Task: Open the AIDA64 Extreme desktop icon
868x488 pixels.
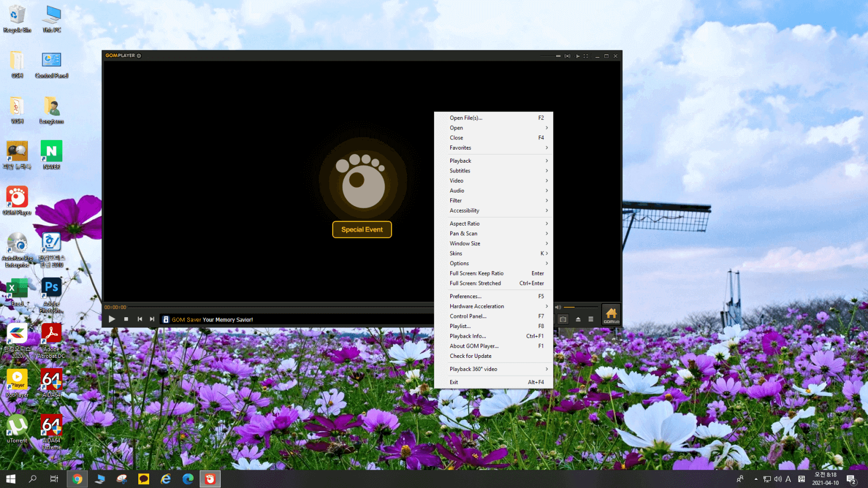Action: [52, 432]
